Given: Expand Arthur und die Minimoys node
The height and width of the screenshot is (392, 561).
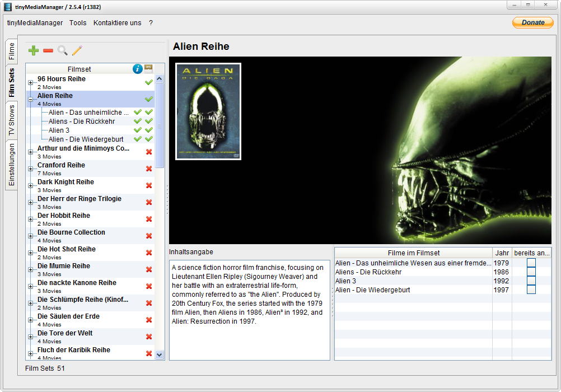Looking at the screenshot, I should point(31,152).
